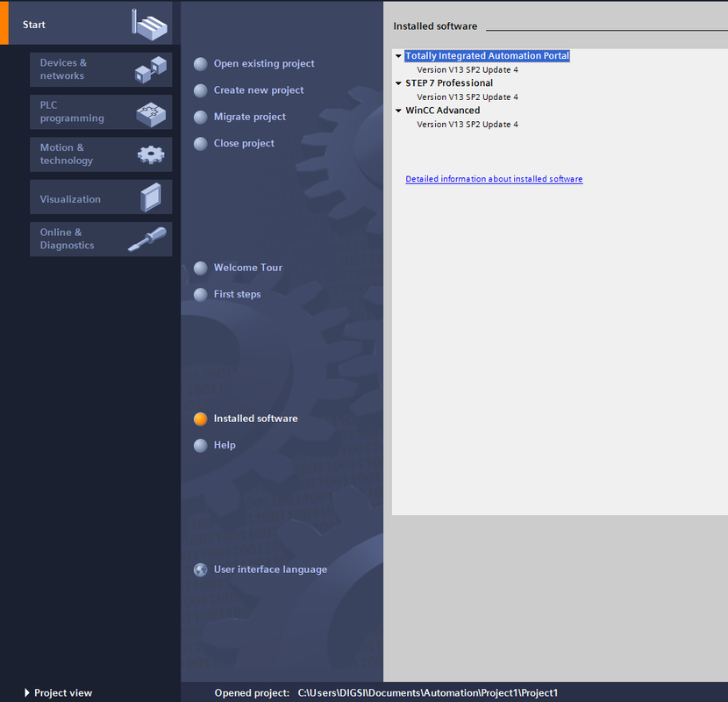
Task: Collapse the Totally Integrated Automation Portal entry
Action: pyautogui.click(x=398, y=56)
